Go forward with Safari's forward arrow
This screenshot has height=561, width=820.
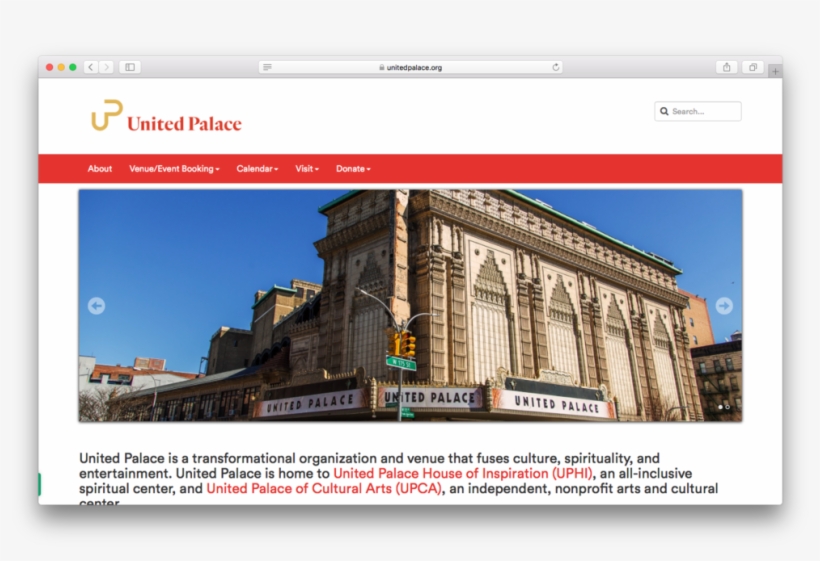106,67
